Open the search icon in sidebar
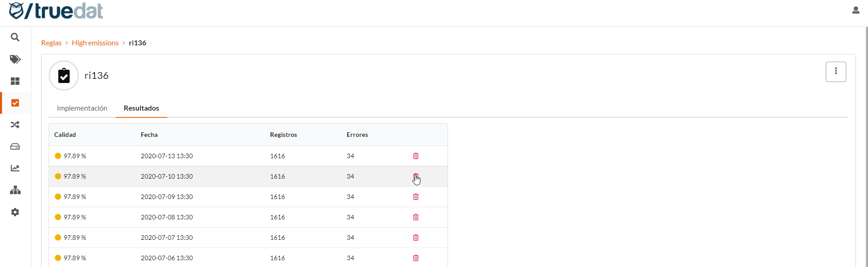This screenshot has width=868, height=267. 15,37
